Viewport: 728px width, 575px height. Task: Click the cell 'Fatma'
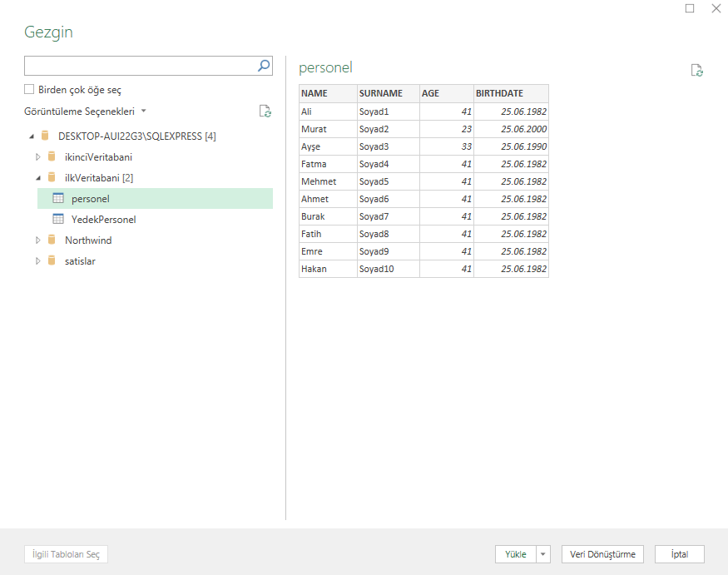tap(329, 164)
